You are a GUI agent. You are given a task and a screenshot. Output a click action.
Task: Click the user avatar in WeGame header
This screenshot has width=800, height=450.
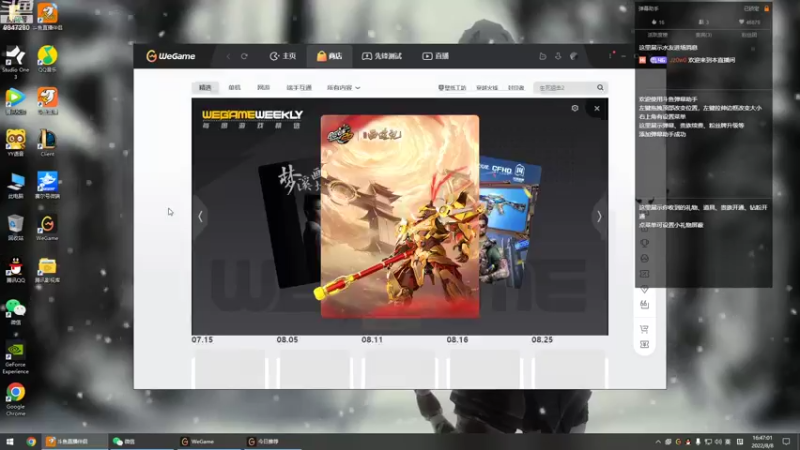[x=574, y=56]
